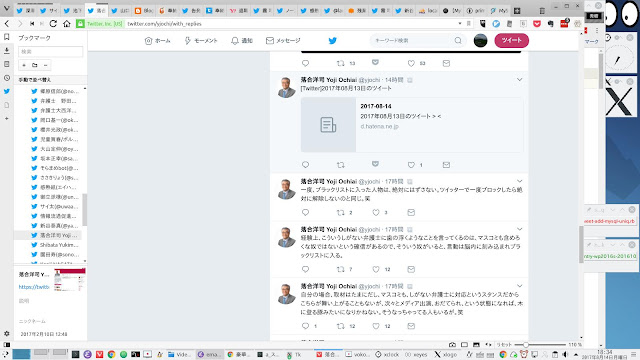Image resolution: width=640 pixels, height=360 pixels.
Task: Go to the browser home page
Action: tap(67, 24)
